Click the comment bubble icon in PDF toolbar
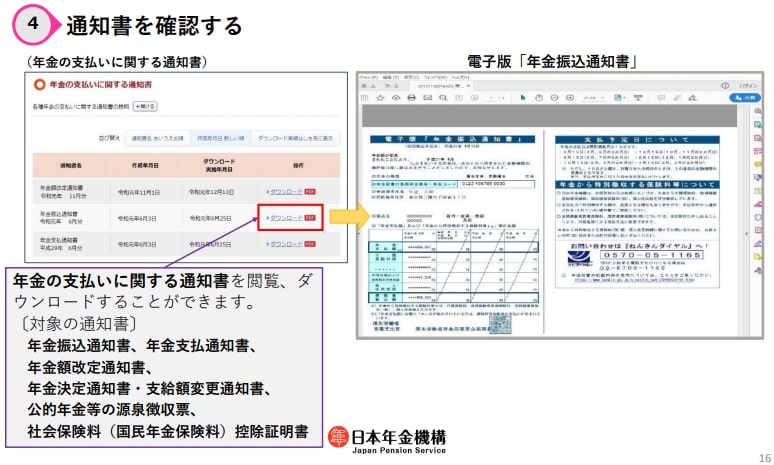774x465 pixels. click(661, 98)
